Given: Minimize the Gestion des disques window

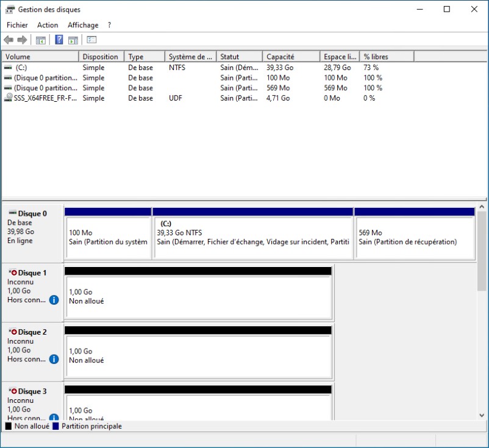Looking at the screenshot, I should tap(419, 9).
